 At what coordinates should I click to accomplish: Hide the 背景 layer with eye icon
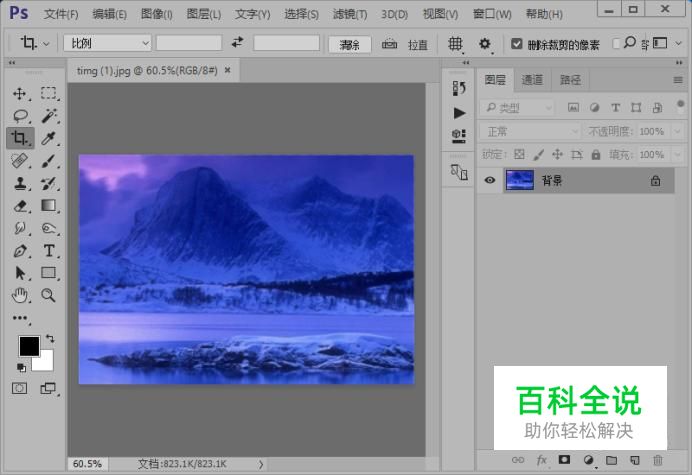click(x=489, y=180)
